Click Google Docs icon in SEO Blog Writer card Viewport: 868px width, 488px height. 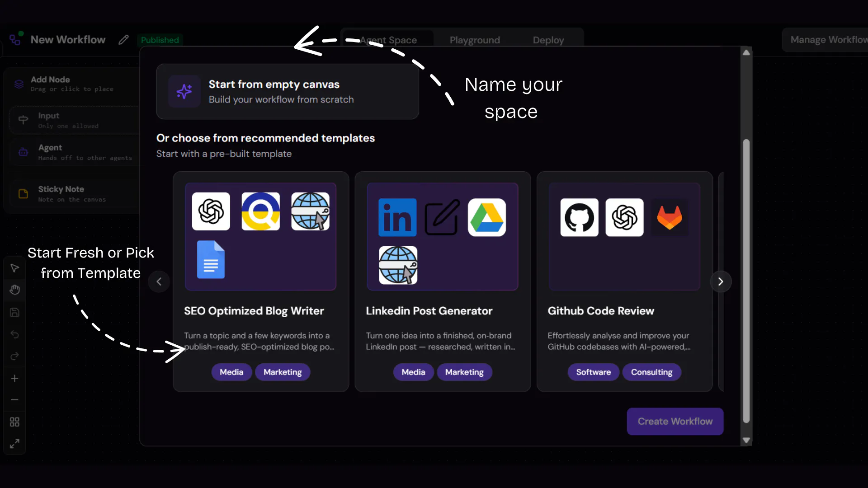211,260
